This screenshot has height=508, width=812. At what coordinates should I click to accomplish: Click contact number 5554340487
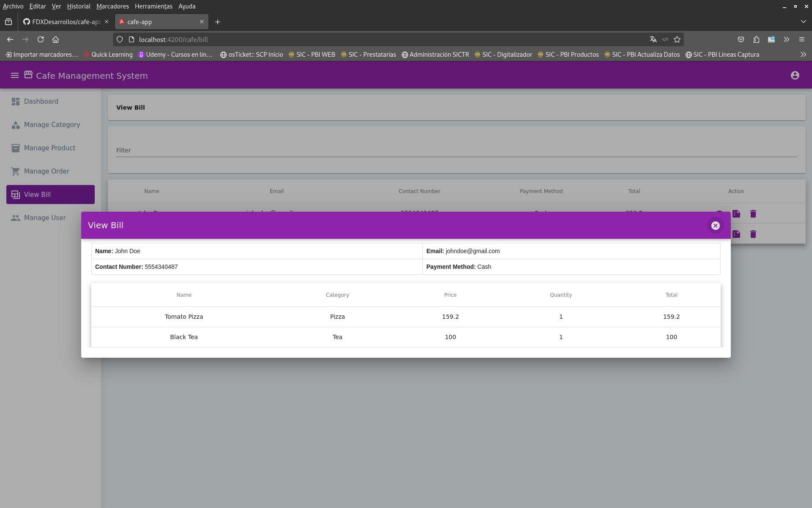point(161,267)
